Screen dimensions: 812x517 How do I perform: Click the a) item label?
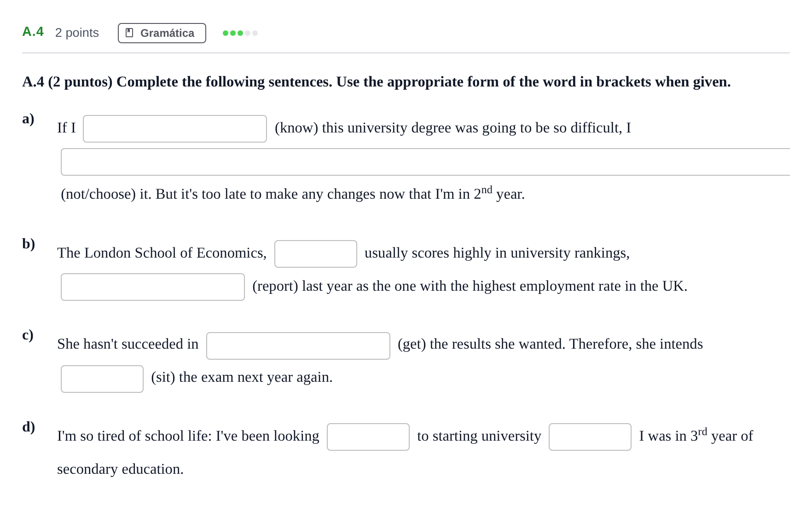28,119
